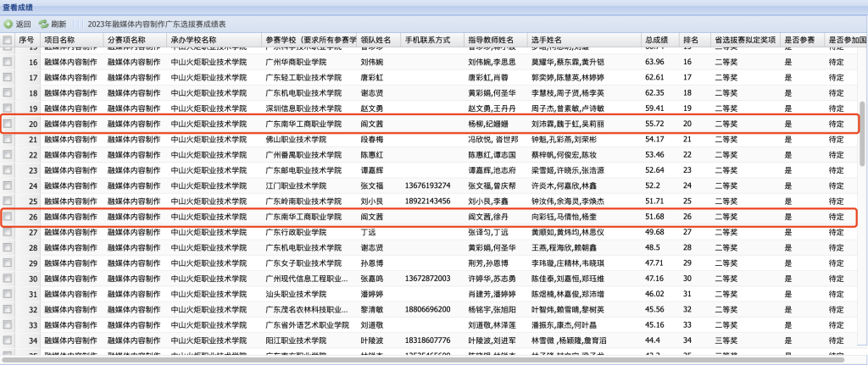Click the 序号 column header
This screenshot has height=365, width=868.
click(x=26, y=40)
